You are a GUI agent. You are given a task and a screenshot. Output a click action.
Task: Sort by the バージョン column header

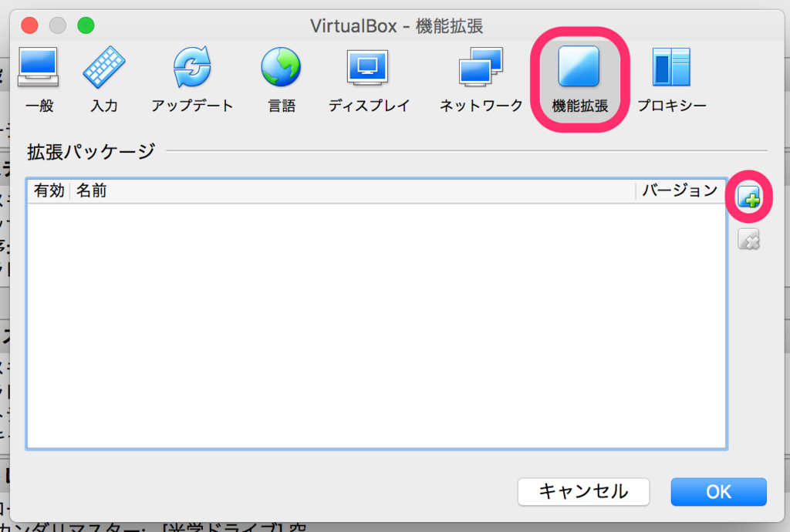tap(680, 190)
